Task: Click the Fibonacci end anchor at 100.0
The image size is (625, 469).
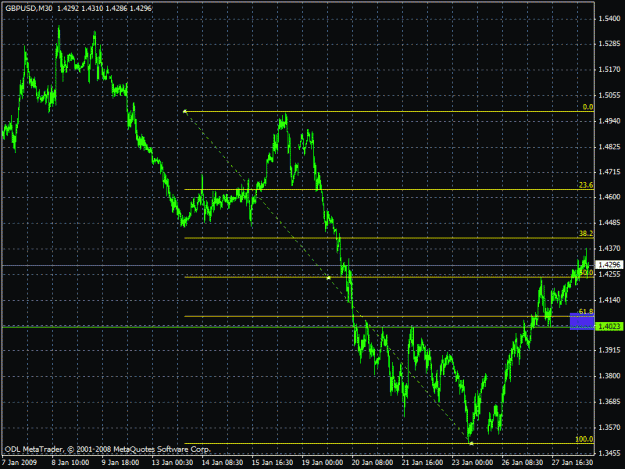Action: 471,443
